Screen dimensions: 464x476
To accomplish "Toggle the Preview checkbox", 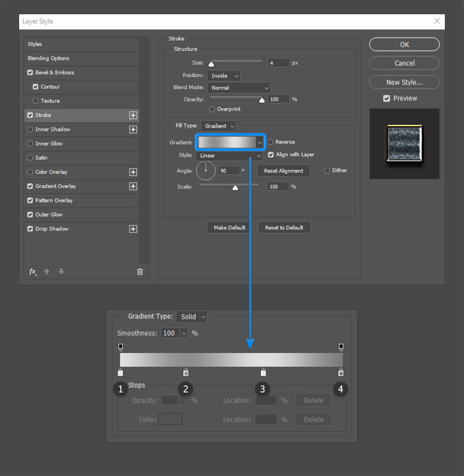I will (387, 98).
